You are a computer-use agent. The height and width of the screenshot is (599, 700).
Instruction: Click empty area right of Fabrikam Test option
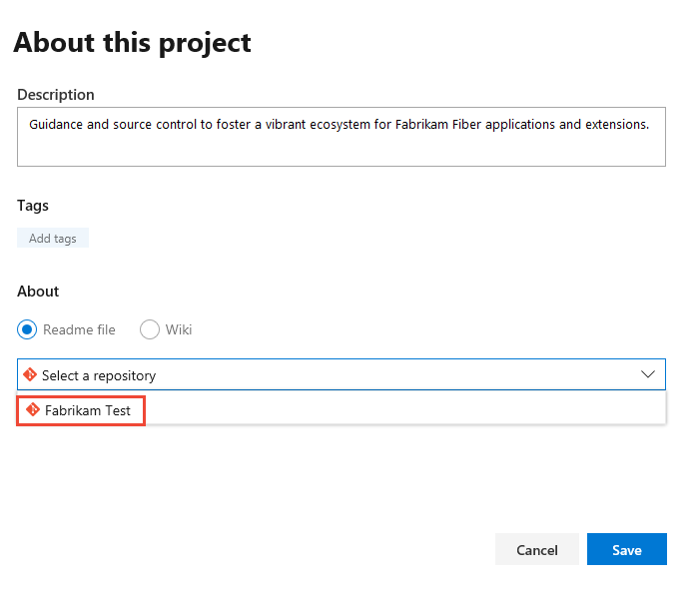(399, 409)
